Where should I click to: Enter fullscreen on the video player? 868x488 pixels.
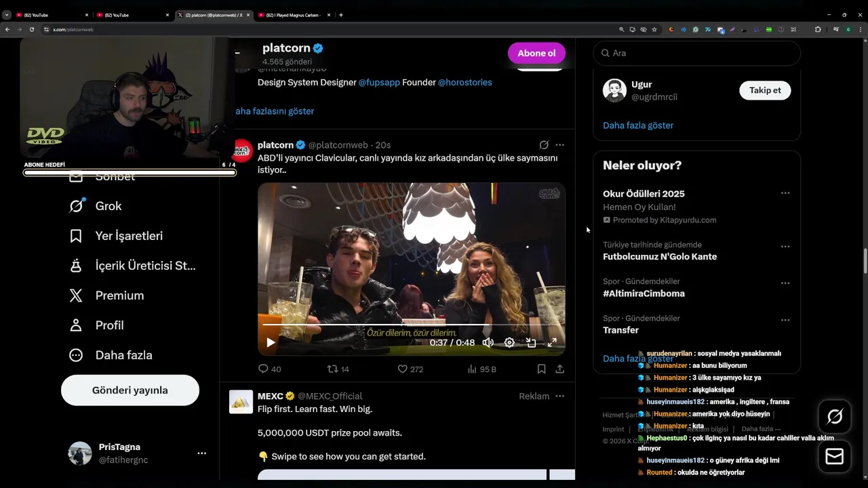552,342
